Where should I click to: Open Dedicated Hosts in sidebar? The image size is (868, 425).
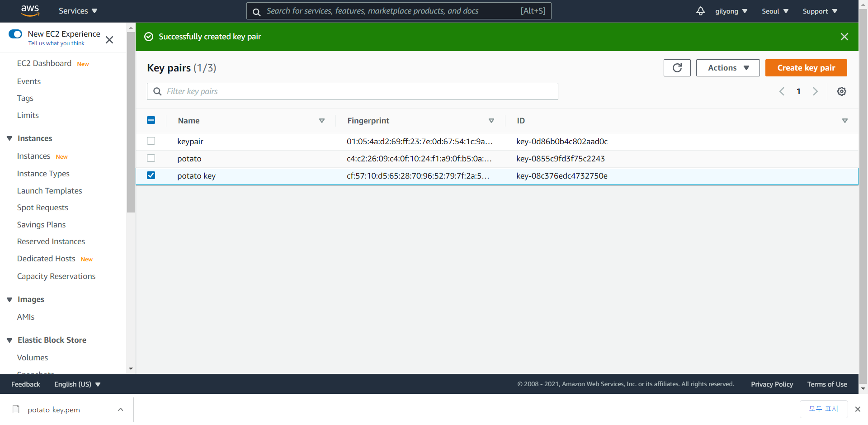coord(46,259)
